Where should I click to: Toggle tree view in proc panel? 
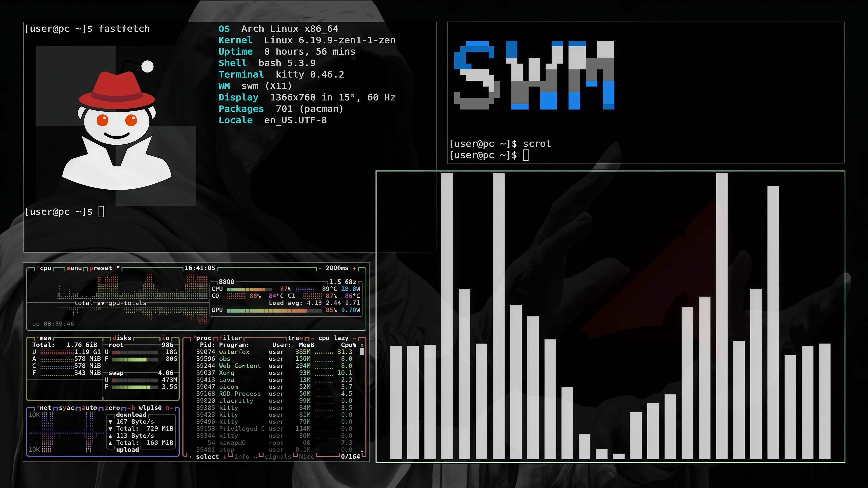pos(295,338)
